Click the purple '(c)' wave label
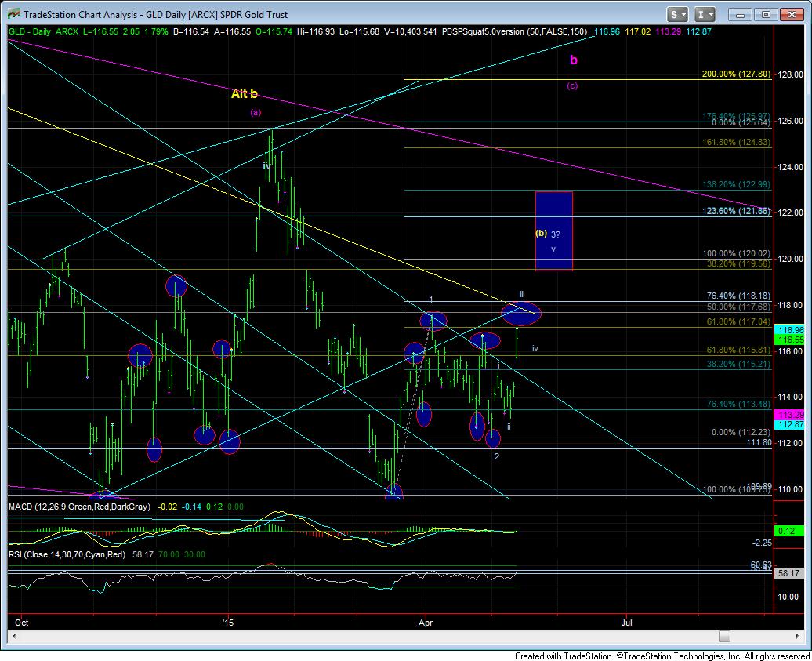This screenshot has width=812, height=661. (571, 86)
